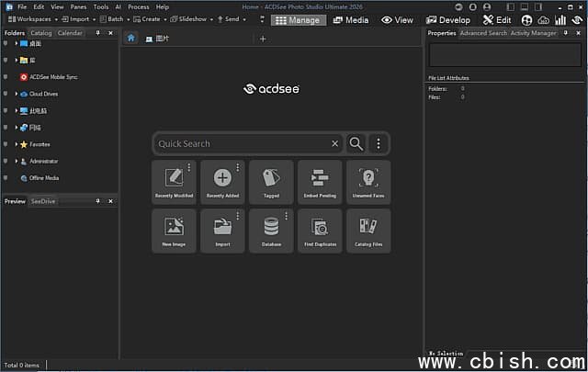Go to the Home tab icon
The width and height of the screenshot is (588, 372).
coord(130,39)
